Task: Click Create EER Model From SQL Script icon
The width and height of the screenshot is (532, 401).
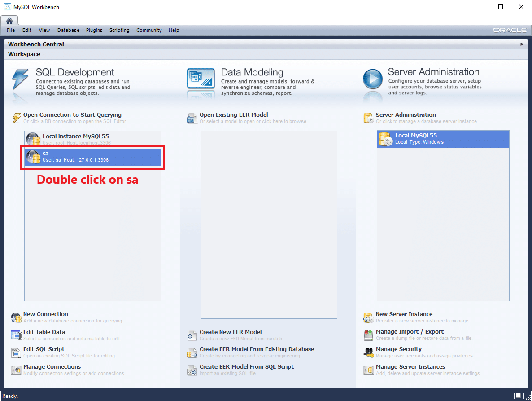Action: click(x=192, y=370)
